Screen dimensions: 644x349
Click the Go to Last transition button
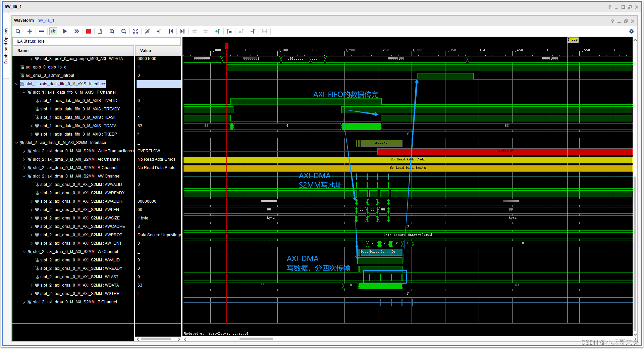[x=182, y=31]
